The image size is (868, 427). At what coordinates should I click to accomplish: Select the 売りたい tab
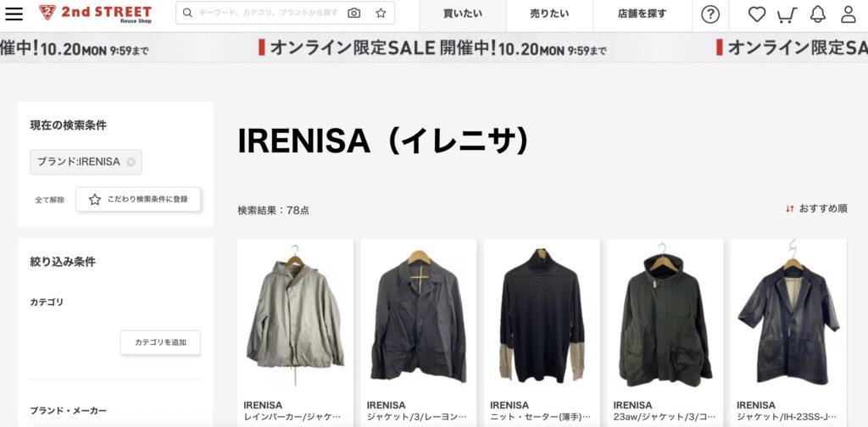(x=549, y=14)
